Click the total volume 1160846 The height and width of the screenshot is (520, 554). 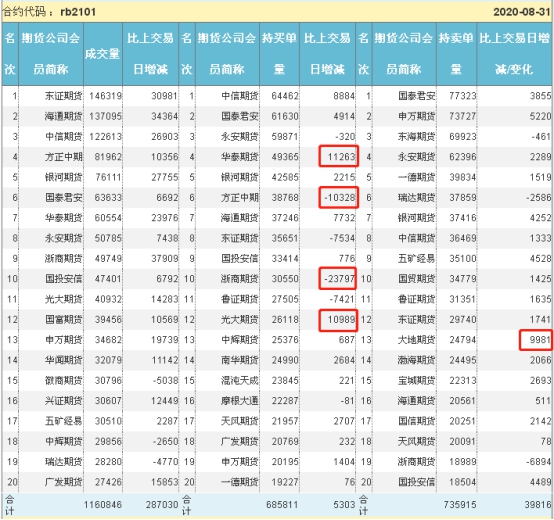[102, 505]
